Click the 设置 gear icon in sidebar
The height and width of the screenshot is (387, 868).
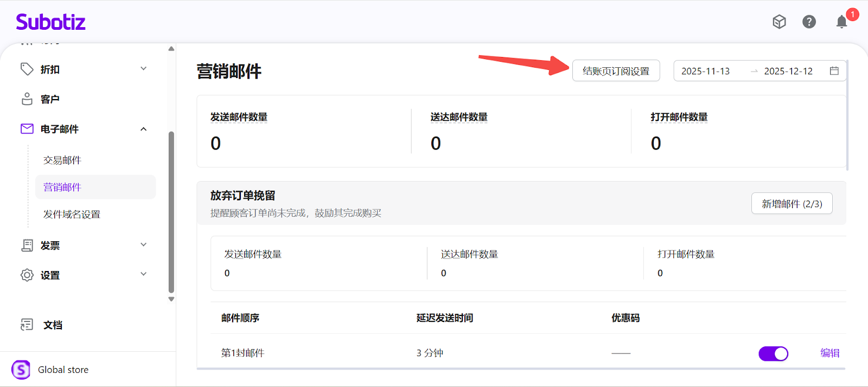(x=27, y=275)
